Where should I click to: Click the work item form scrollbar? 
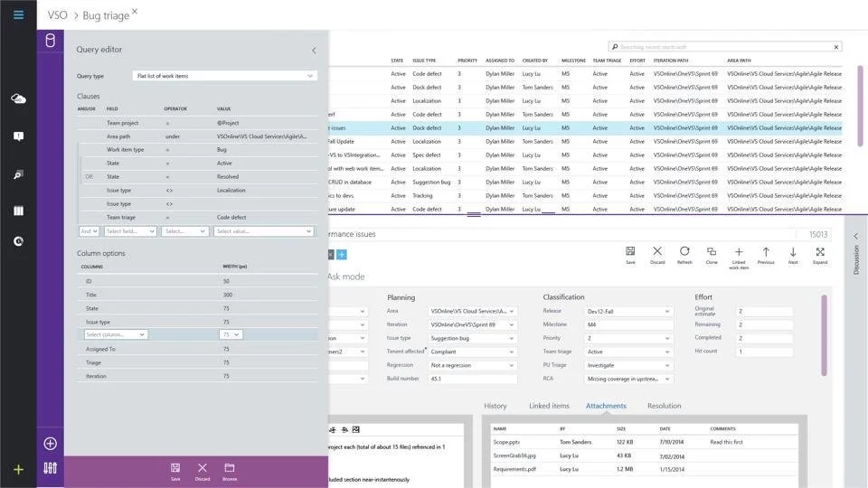(824, 335)
